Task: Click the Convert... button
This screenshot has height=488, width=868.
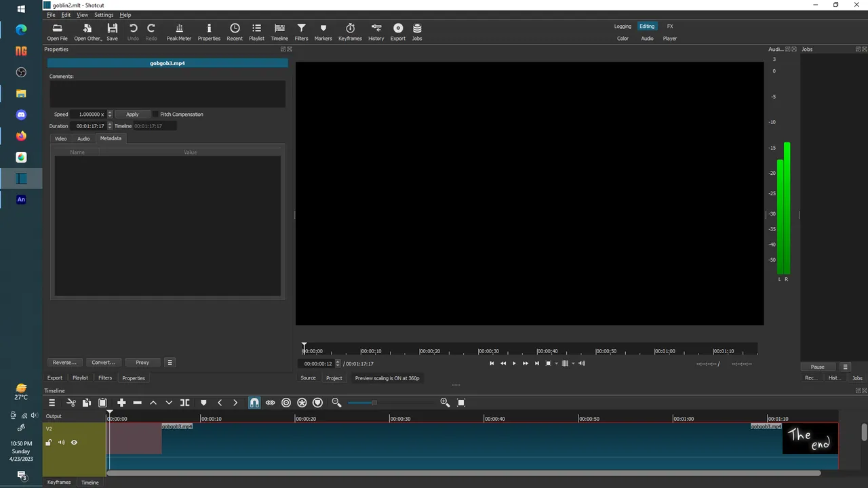Action: 103,363
